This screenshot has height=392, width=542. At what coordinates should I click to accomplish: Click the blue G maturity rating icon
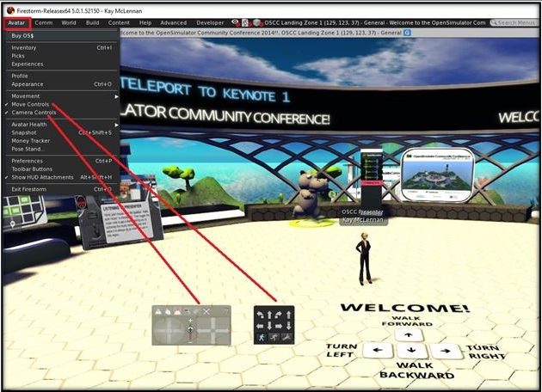pos(407,33)
